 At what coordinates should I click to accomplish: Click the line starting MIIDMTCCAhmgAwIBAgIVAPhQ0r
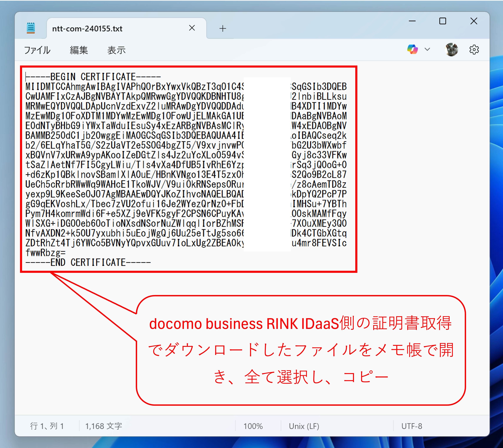click(186, 87)
